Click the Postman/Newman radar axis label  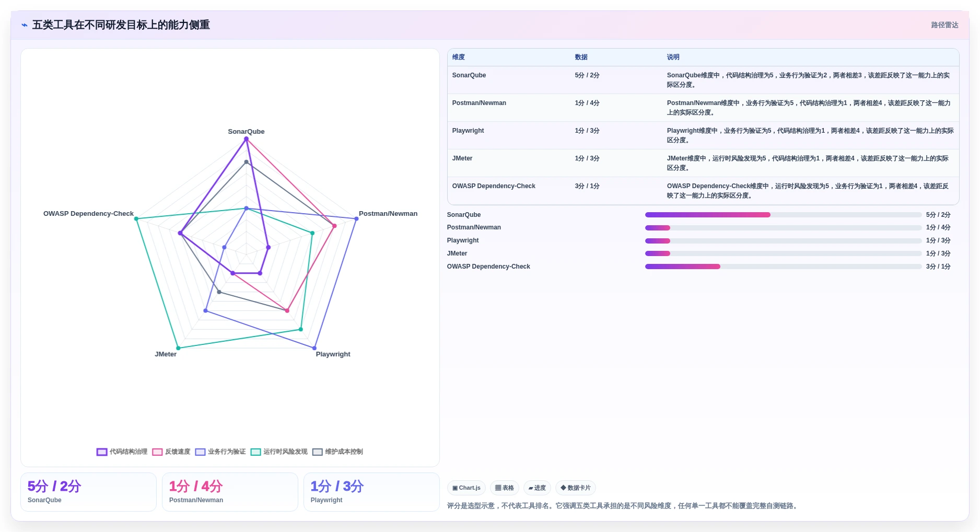(x=388, y=214)
